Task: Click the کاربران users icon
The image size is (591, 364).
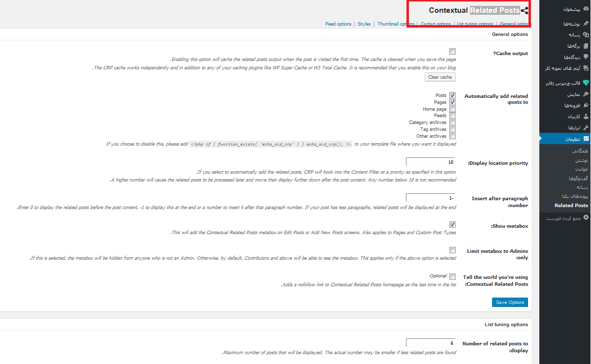Action: [x=586, y=117]
